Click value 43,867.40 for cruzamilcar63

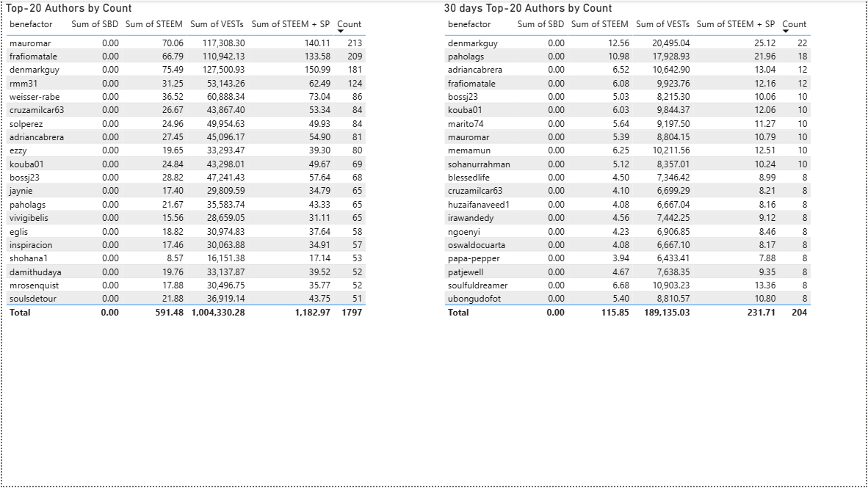coord(226,110)
